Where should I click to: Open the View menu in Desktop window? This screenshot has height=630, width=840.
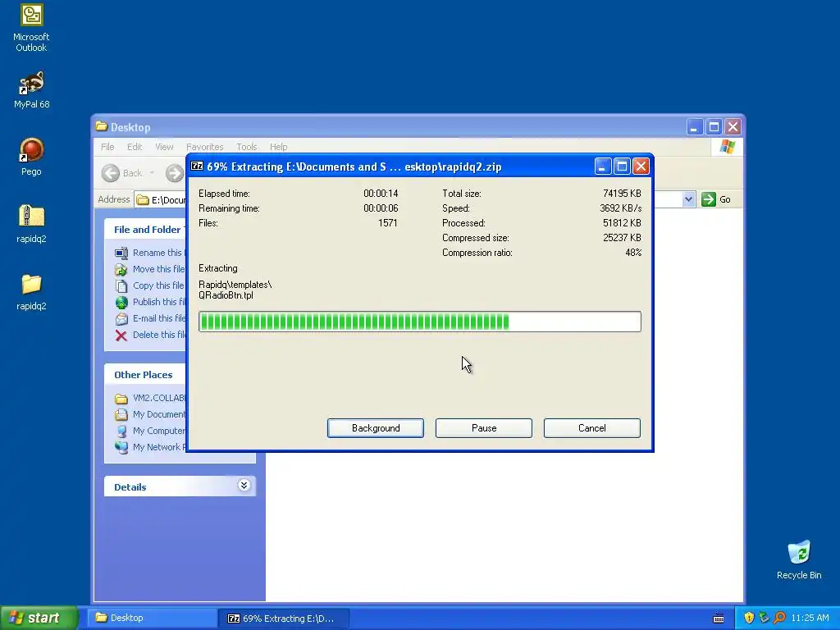[x=164, y=147]
